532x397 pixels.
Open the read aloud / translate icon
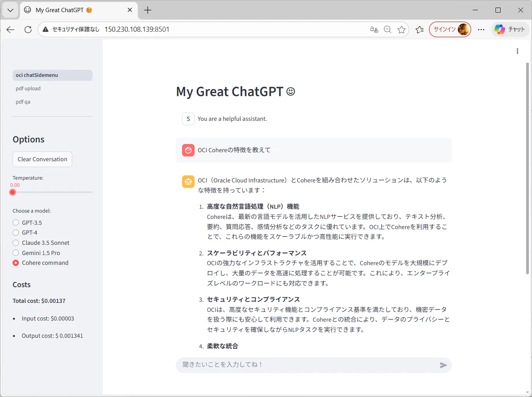tap(374, 29)
